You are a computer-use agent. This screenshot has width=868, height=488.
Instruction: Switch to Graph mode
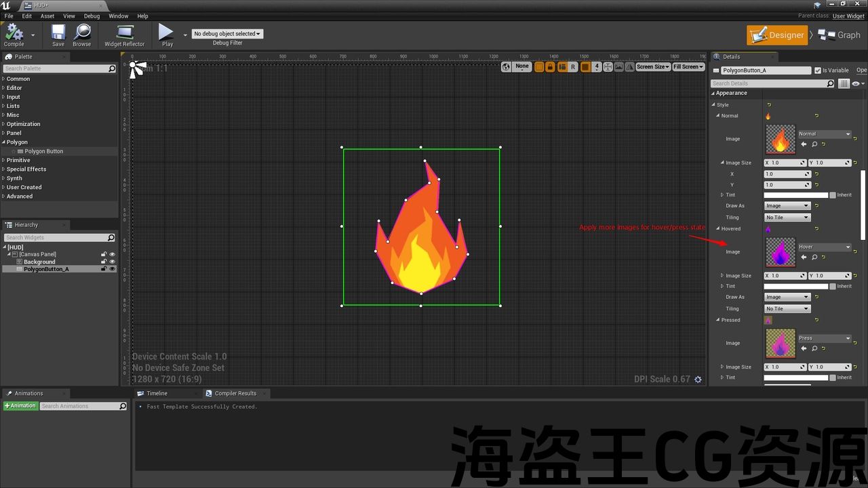tap(840, 35)
